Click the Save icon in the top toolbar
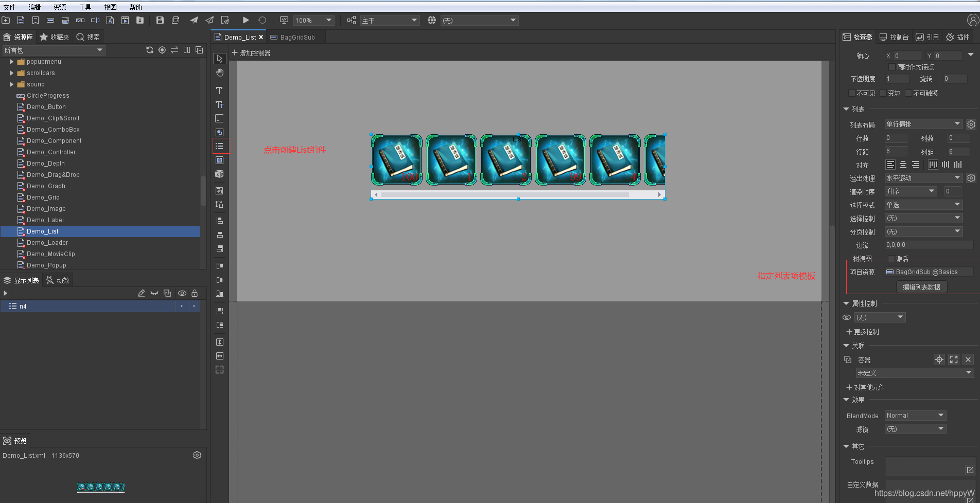 coord(160,20)
